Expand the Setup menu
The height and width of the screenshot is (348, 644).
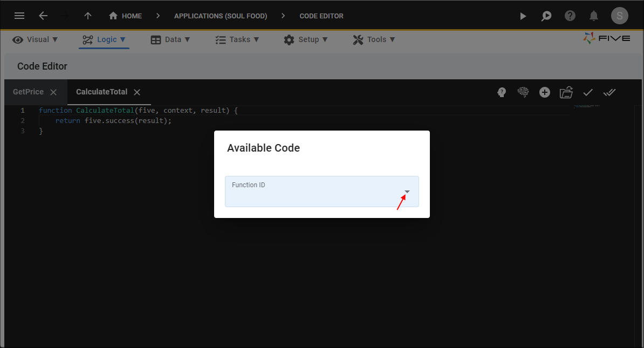pos(306,39)
